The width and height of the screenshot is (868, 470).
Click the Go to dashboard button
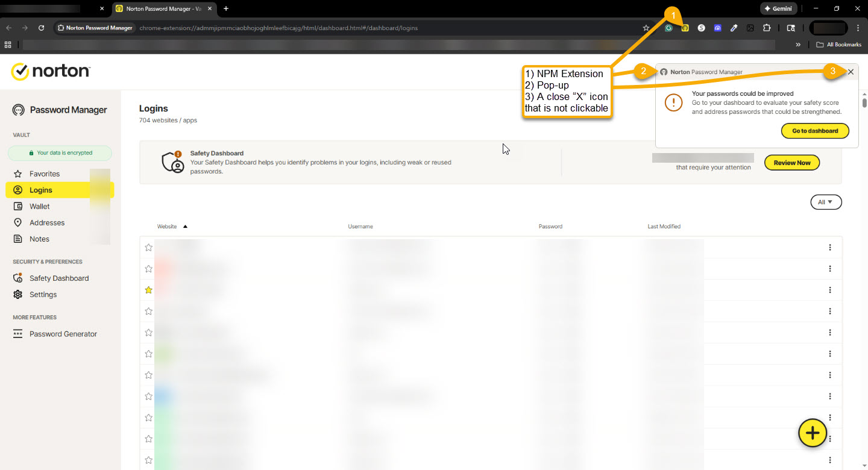(815, 130)
